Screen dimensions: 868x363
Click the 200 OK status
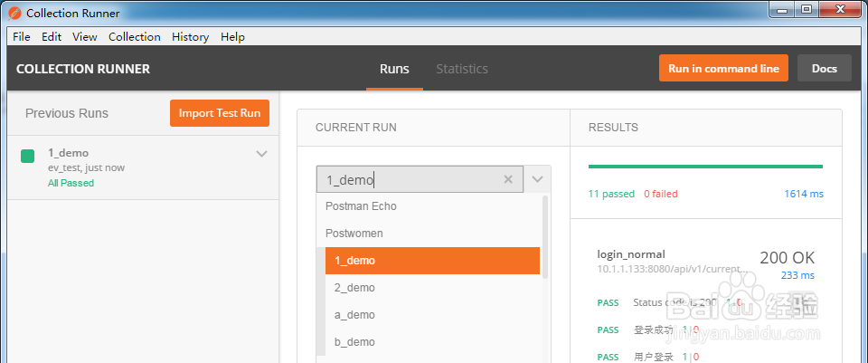tap(788, 258)
